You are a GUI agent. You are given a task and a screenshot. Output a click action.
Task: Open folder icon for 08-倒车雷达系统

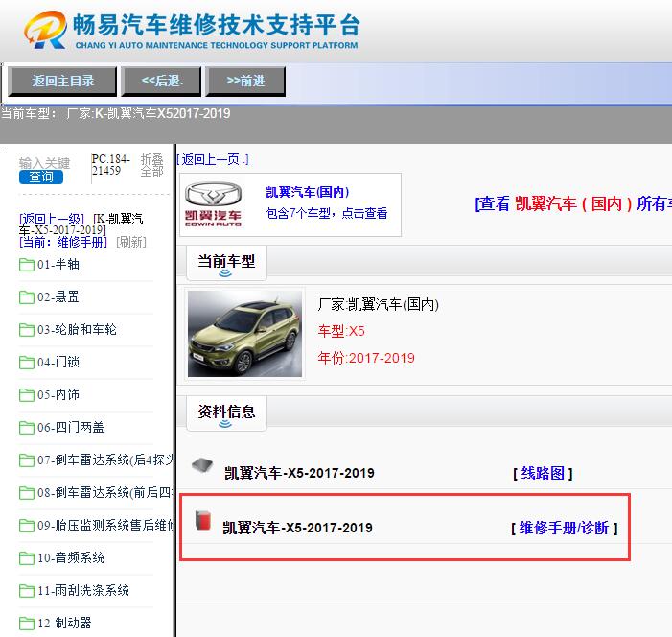click(27, 493)
